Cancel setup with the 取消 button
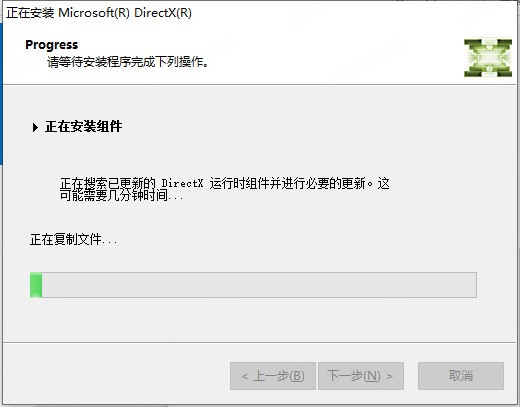Image resolution: width=520 pixels, height=407 pixels. coord(461,376)
